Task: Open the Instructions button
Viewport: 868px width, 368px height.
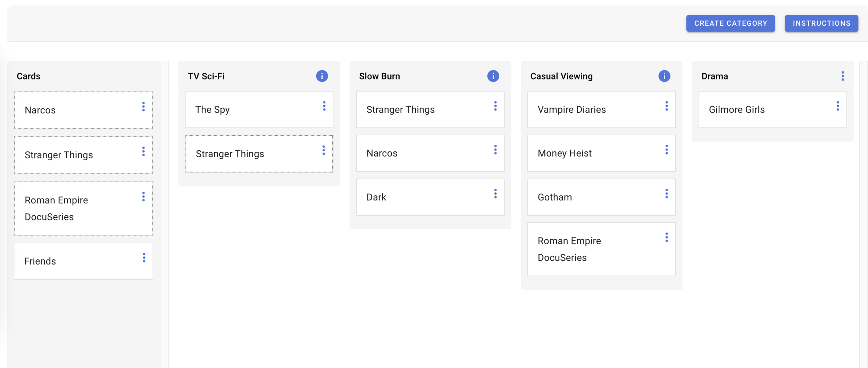Action: point(821,23)
